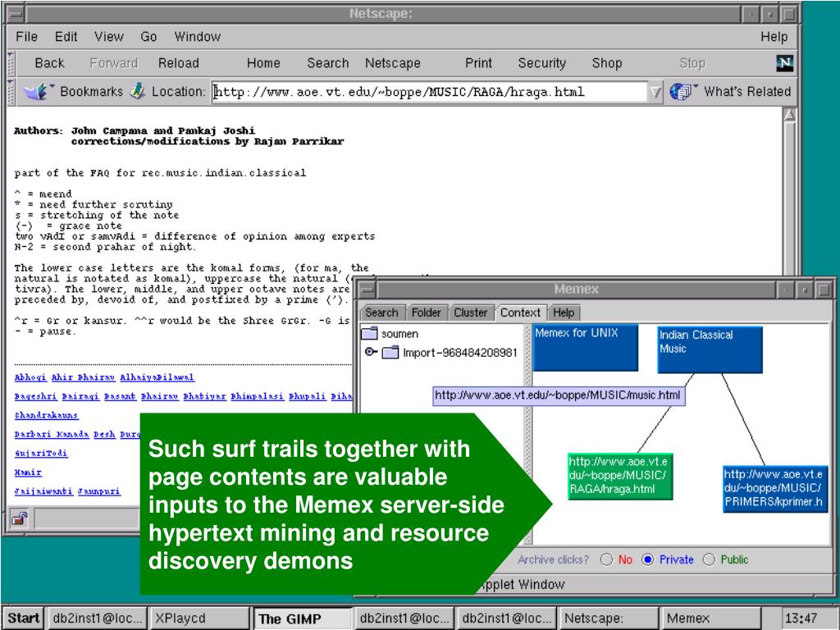Viewport: 840px width, 630px height.
Task: Print the current page
Action: click(x=478, y=63)
